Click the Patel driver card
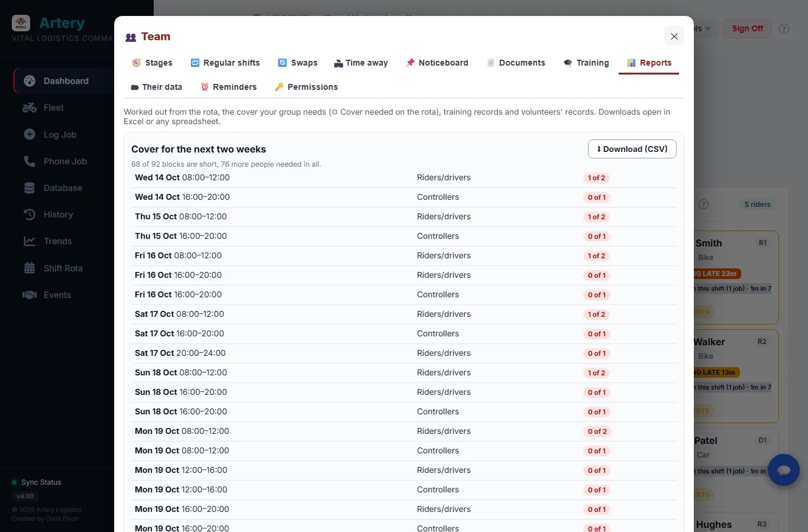The image size is (808, 532). point(736,468)
